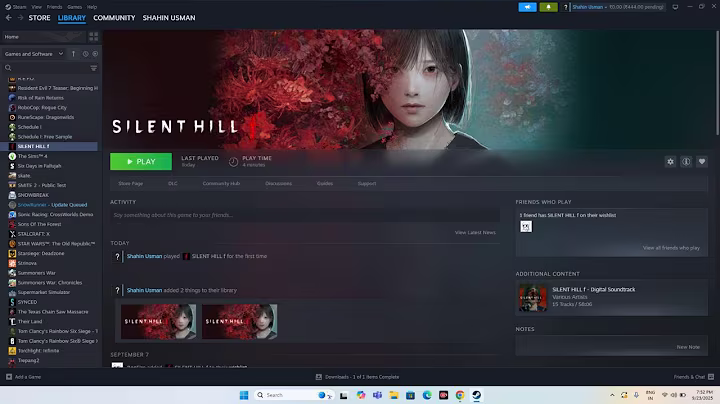Open first SILENT HILL library thumbnail
Screen dimensions: 720x404
tap(158, 321)
